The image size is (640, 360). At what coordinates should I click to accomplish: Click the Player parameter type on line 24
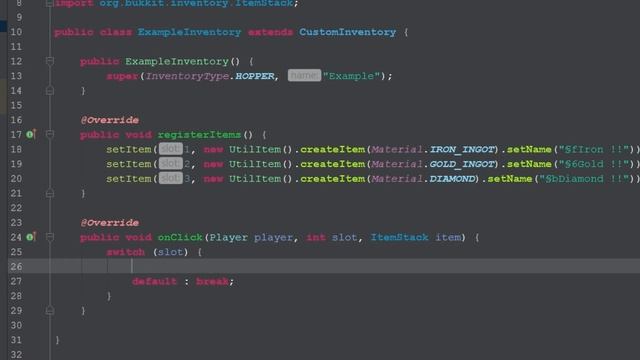point(229,237)
